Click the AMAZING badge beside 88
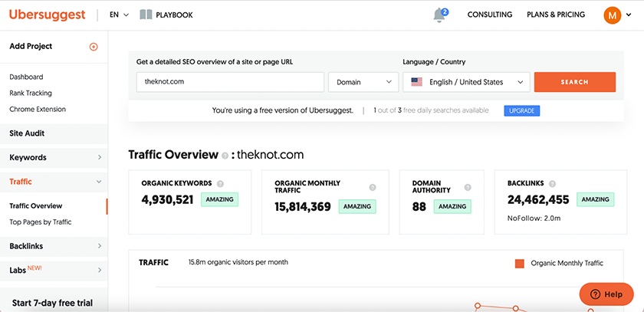This screenshot has height=312, width=644. 452,207
